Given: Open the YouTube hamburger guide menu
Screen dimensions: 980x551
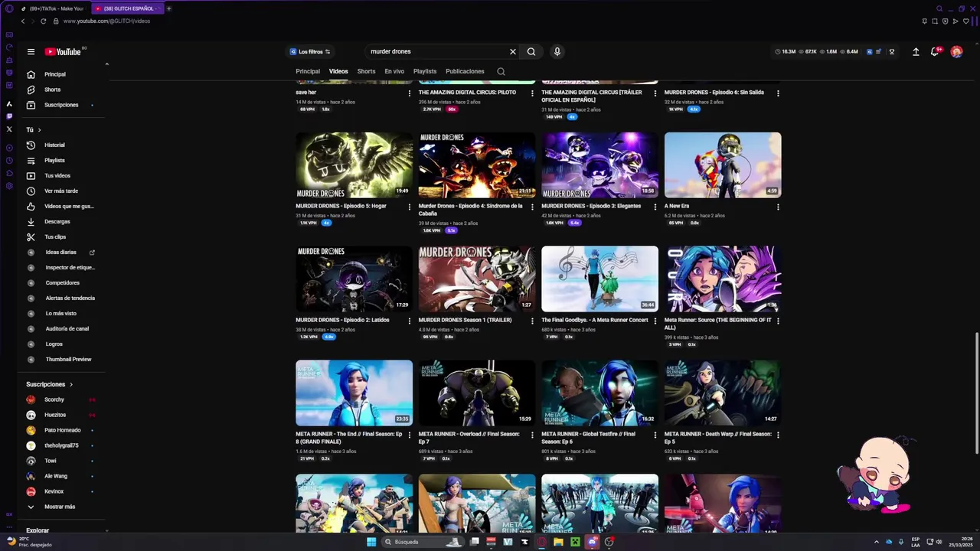Looking at the screenshot, I should point(31,52).
